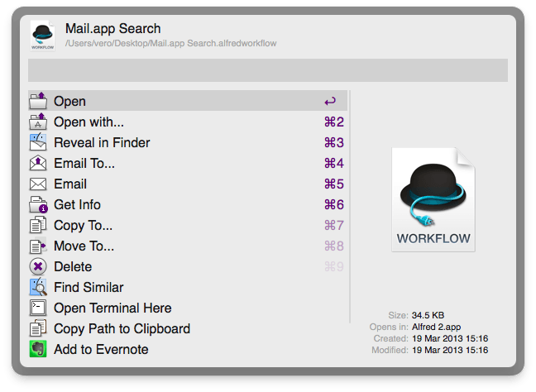Click the Move To document icon

coord(38,246)
